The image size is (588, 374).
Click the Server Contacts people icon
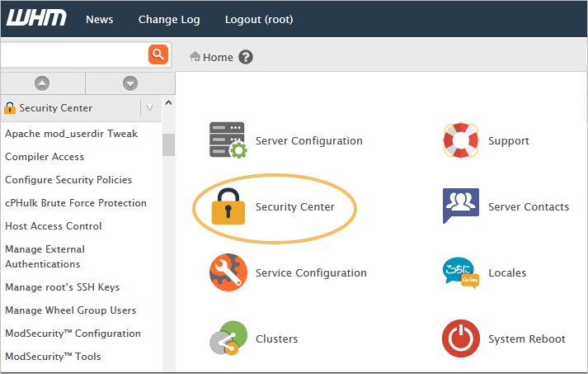coord(461,206)
